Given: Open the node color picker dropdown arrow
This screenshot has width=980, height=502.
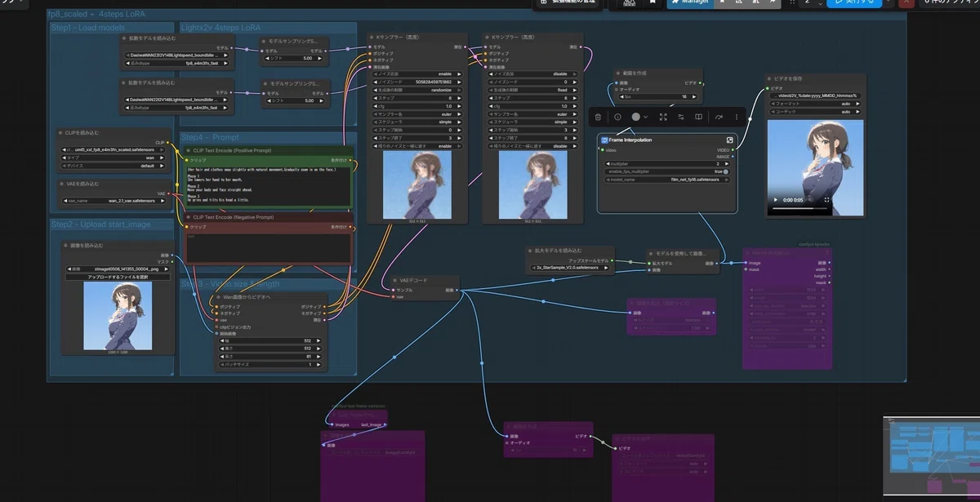Looking at the screenshot, I should click(646, 117).
